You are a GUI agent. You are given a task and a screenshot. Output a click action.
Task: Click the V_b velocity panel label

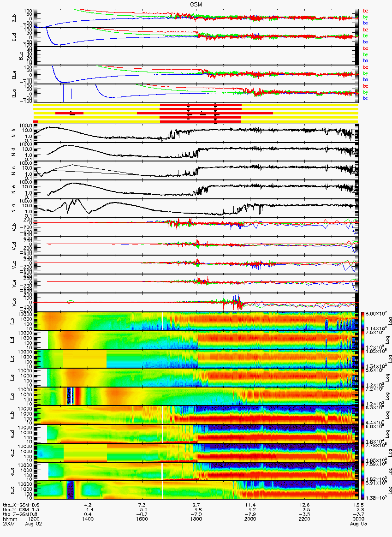14,227
